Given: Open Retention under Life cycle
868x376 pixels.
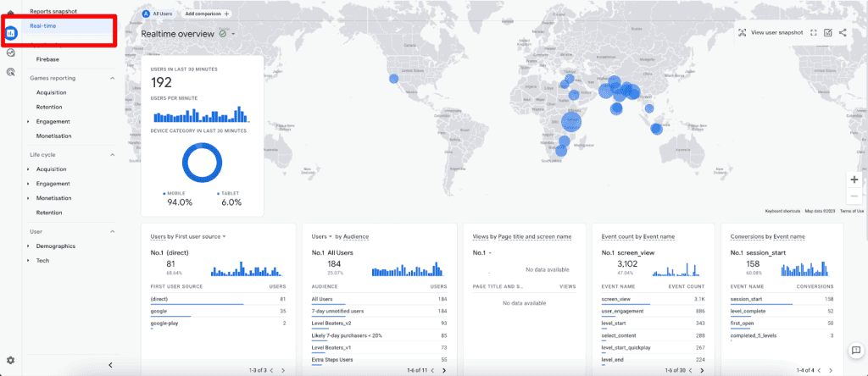Looking at the screenshot, I should pos(49,213).
